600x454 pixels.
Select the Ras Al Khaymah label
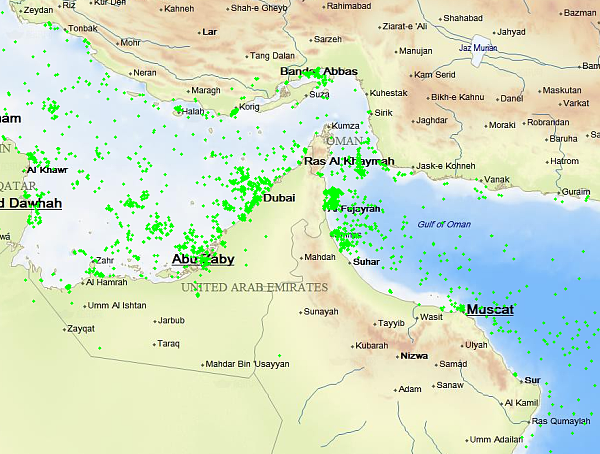[x=349, y=161]
